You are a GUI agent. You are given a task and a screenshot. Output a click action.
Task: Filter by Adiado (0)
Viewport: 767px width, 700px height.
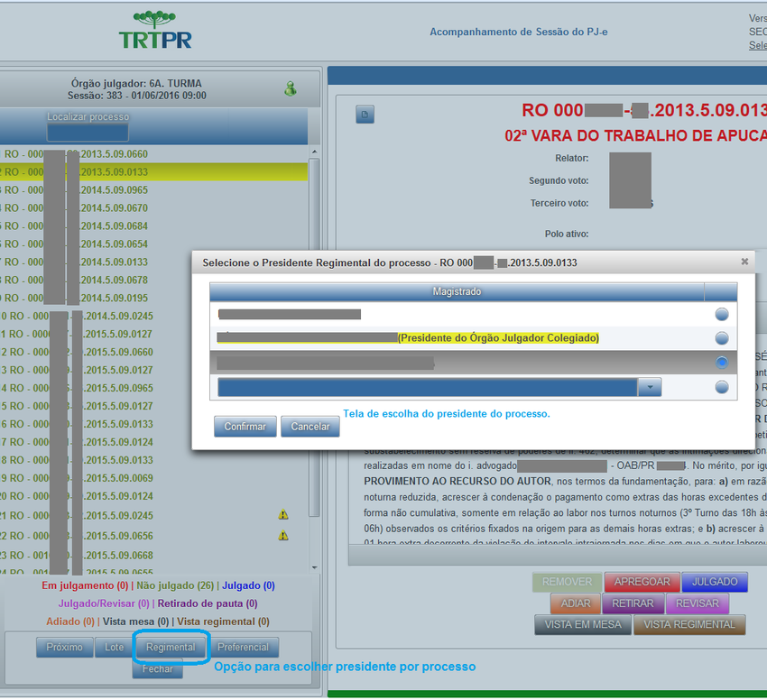[70, 622]
